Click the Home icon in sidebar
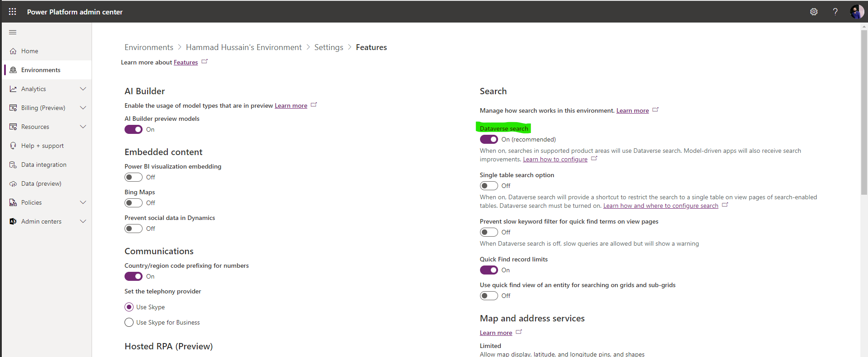 coord(13,51)
